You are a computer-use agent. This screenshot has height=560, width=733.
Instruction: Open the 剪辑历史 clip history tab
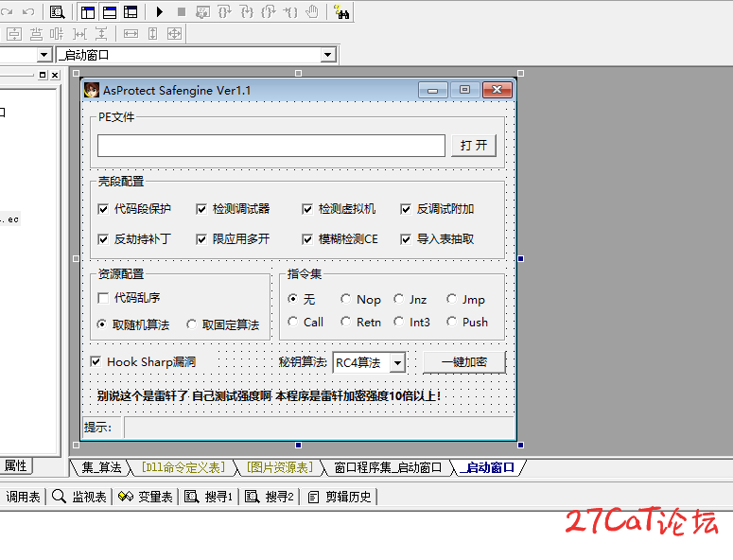click(340, 497)
